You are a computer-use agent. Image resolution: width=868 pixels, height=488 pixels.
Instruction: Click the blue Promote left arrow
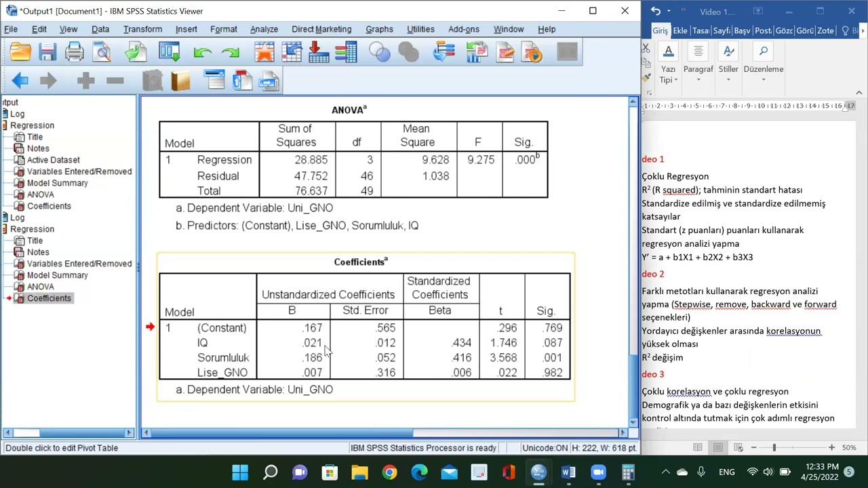(x=20, y=81)
